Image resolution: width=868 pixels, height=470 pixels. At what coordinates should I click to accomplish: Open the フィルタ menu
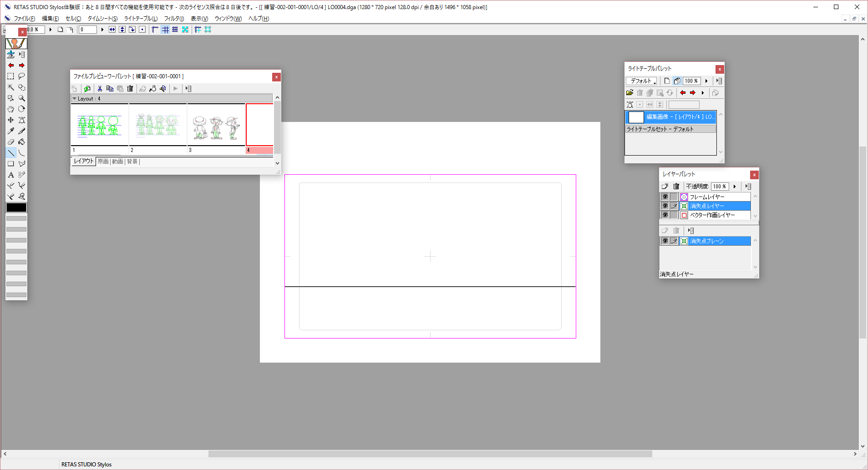pyautogui.click(x=173, y=19)
